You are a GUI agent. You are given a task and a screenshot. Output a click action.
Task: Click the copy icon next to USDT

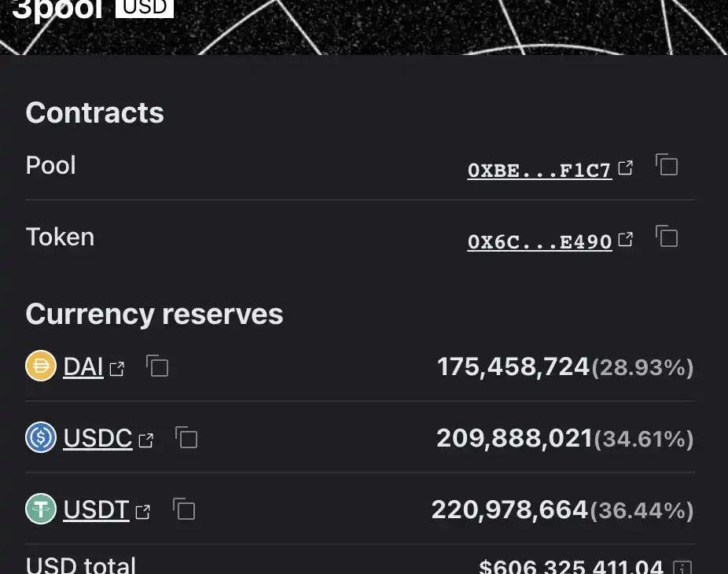pyautogui.click(x=183, y=510)
